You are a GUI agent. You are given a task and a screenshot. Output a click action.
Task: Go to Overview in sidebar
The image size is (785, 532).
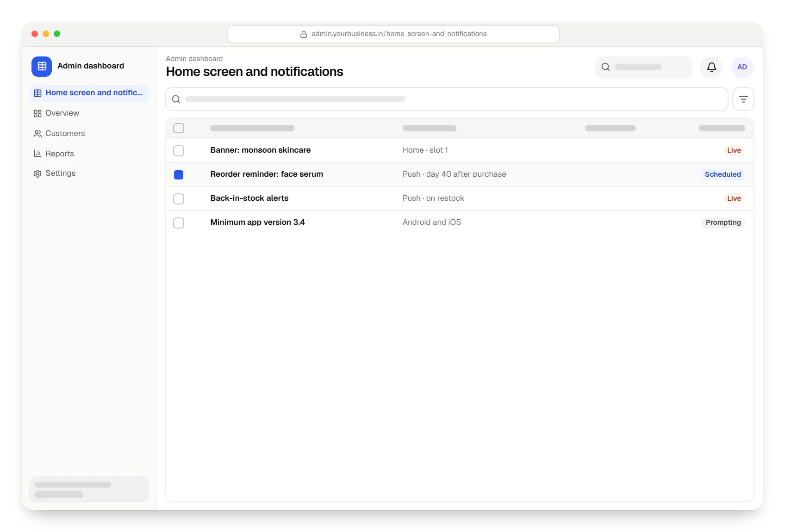89,113
